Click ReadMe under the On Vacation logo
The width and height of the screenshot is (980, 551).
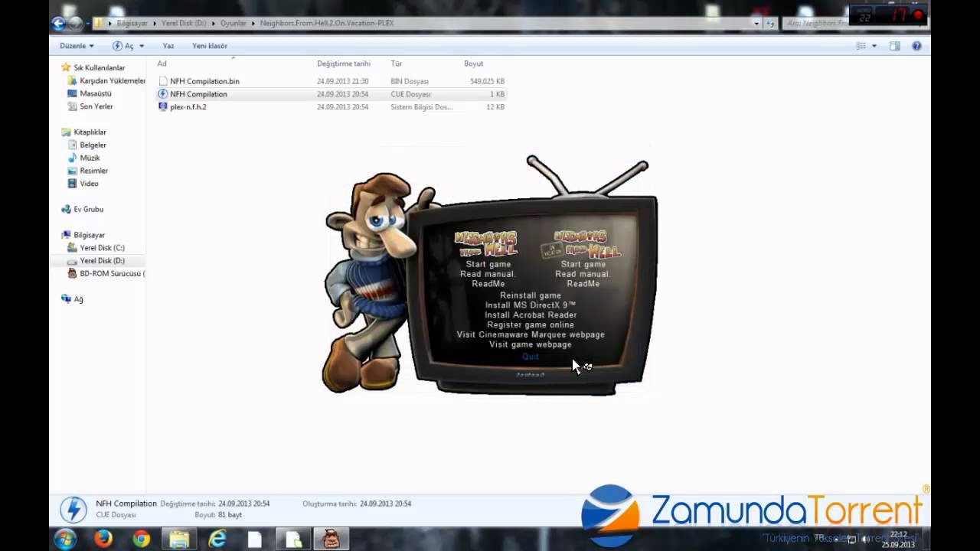point(583,284)
